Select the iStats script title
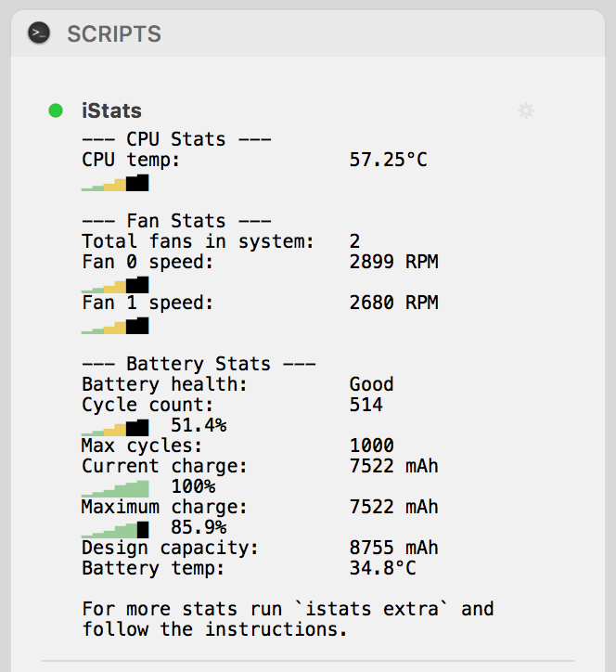Image resolution: width=616 pixels, height=672 pixels. (x=111, y=111)
